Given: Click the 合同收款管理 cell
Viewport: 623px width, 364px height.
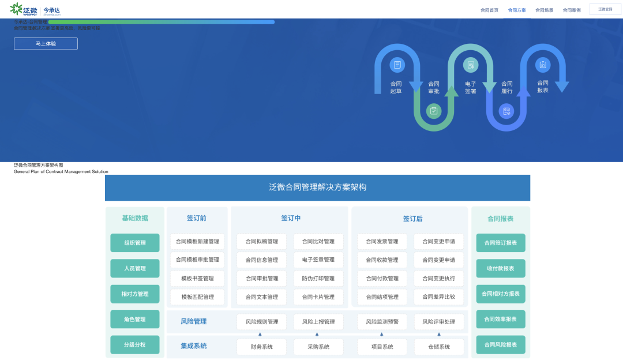Looking at the screenshot, I should (x=382, y=260).
